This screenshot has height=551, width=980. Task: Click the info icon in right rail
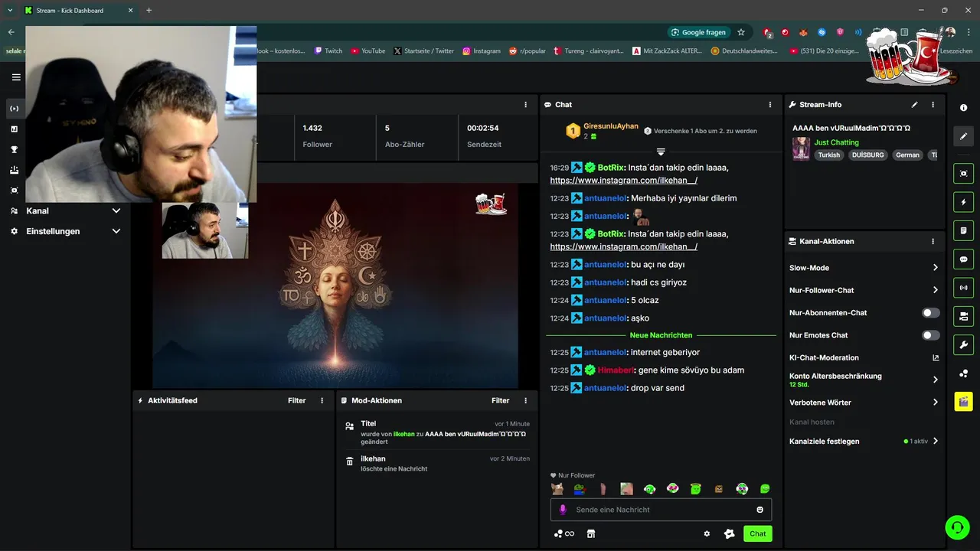(963, 108)
